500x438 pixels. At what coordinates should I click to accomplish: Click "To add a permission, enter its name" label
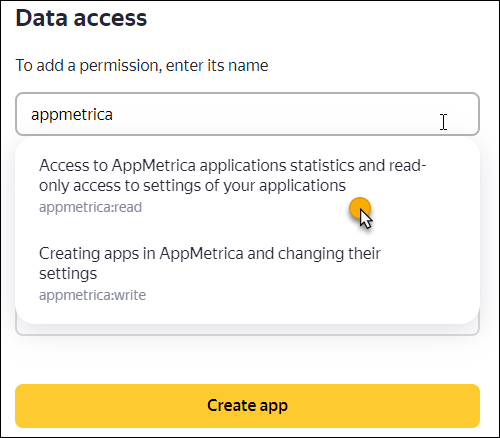click(142, 65)
